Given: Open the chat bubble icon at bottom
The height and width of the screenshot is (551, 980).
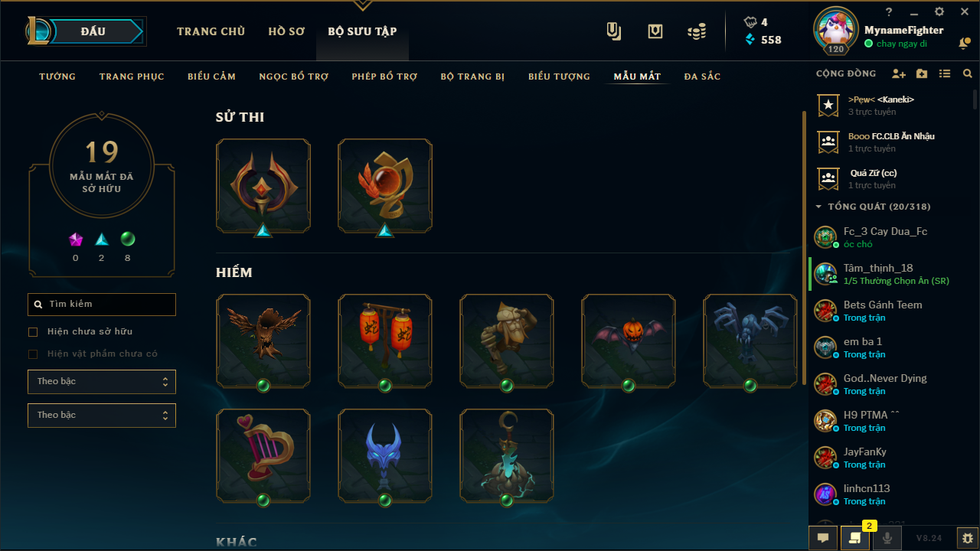Looking at the screenshot, I should (x=823, y=538).
